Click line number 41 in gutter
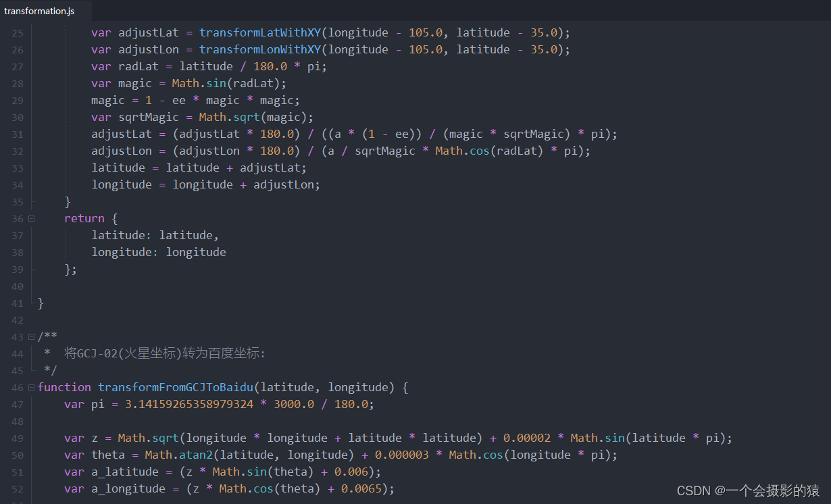The height and width of the screenshot is (504, 831). click(x=17, y=303)
